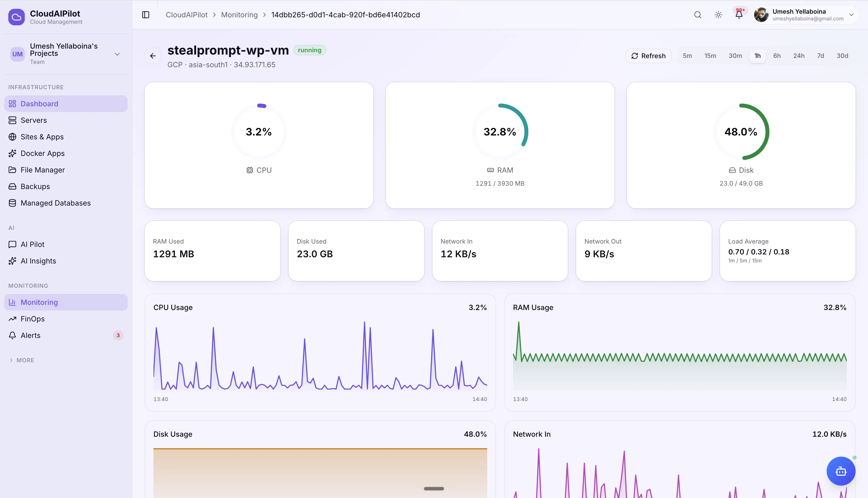This screenshot has height=498, width=868.
Task: Go back using the left arrow button
Action: point(153,56)
